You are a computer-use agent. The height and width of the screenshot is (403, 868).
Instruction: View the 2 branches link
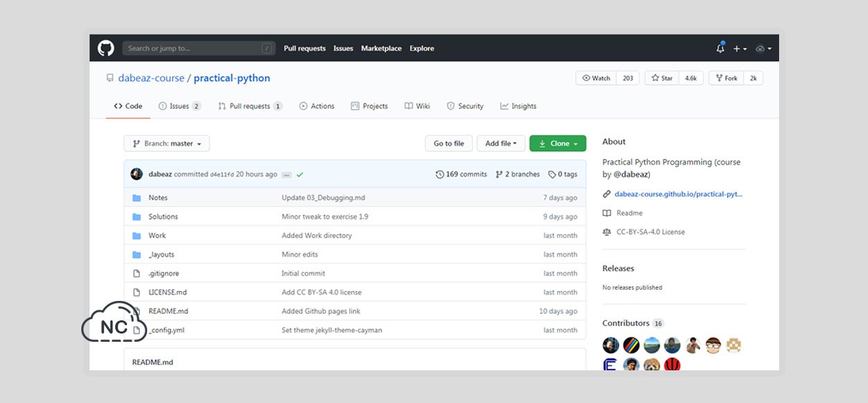(x=517, y=174)
